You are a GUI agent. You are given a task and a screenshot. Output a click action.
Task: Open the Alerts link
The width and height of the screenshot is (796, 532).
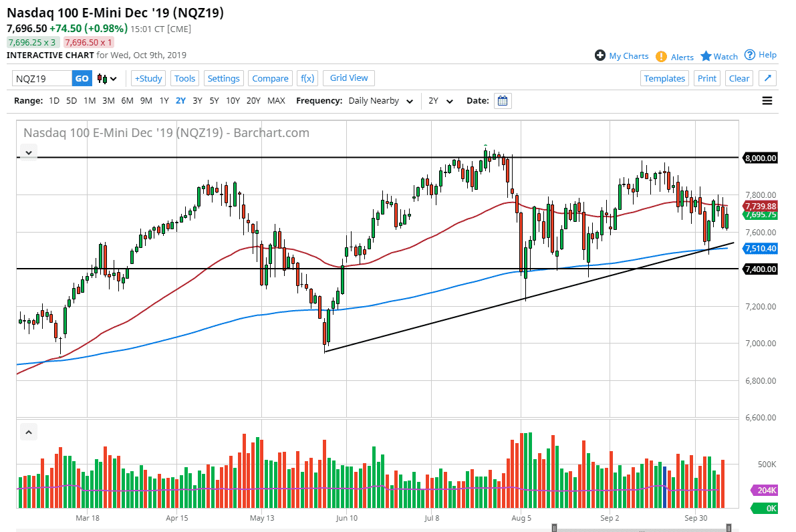coord(682,57)
